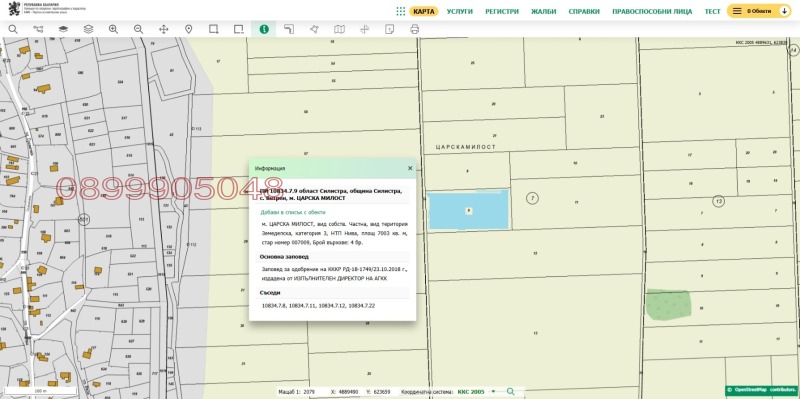Select the polygon drawing tool
800x399 pixels.
(314, 29)
